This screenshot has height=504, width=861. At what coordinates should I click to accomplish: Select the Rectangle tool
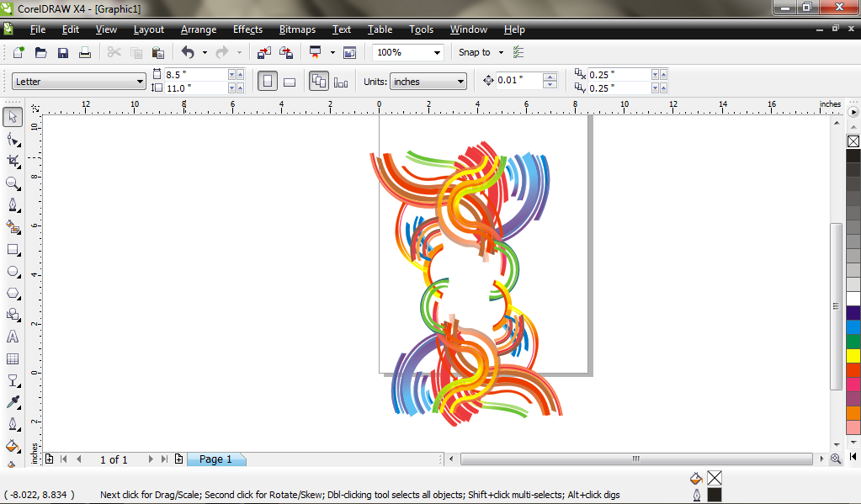[13, 249]
